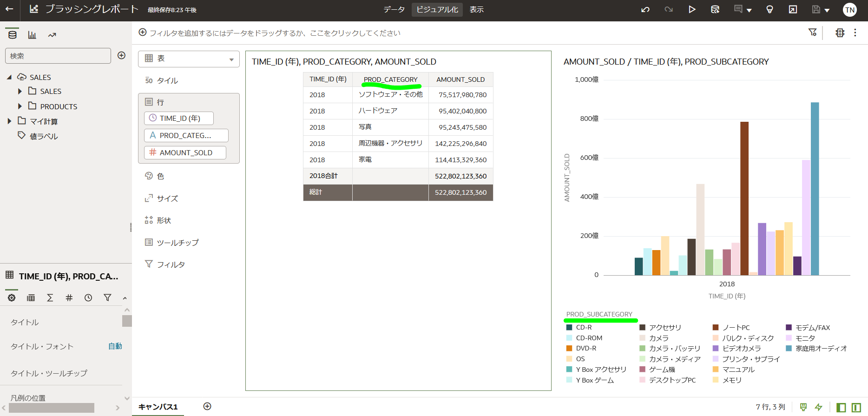Image resolution: width=868 pixels, height=416 pixels.
Task: Expand the SALES folder arrow
Action: pos(20,92)
